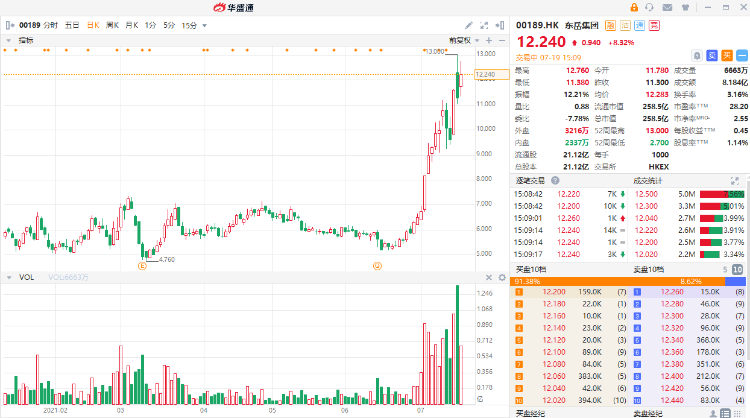The width and height of the screenshot is (750, 418).
Task: Select bid level 10 at 12.020
Action: pyautogui.click(x=569, y=400)
